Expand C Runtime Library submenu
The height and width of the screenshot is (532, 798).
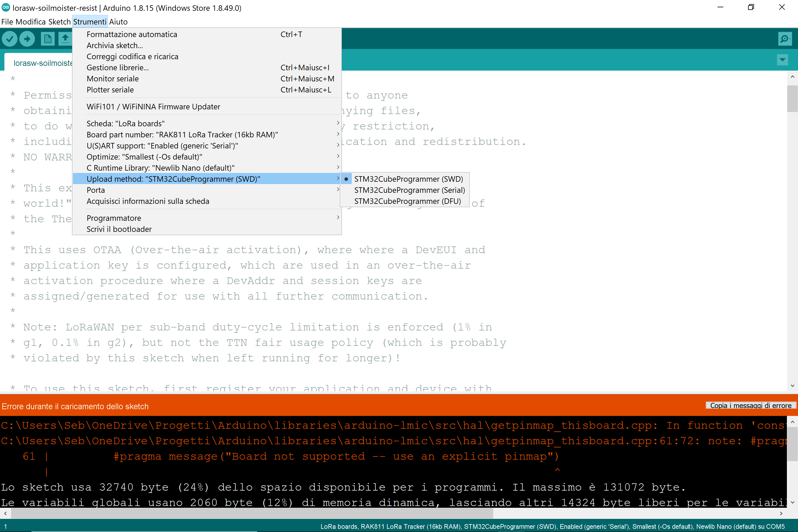click(207, 168)
